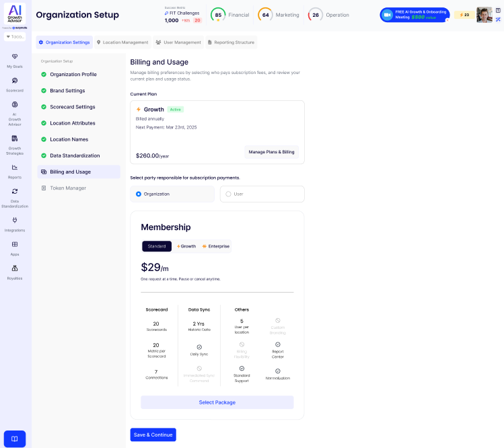Open the Token Manager section
The height and width of the screenshot is (448, 504).
coord(68,188)
